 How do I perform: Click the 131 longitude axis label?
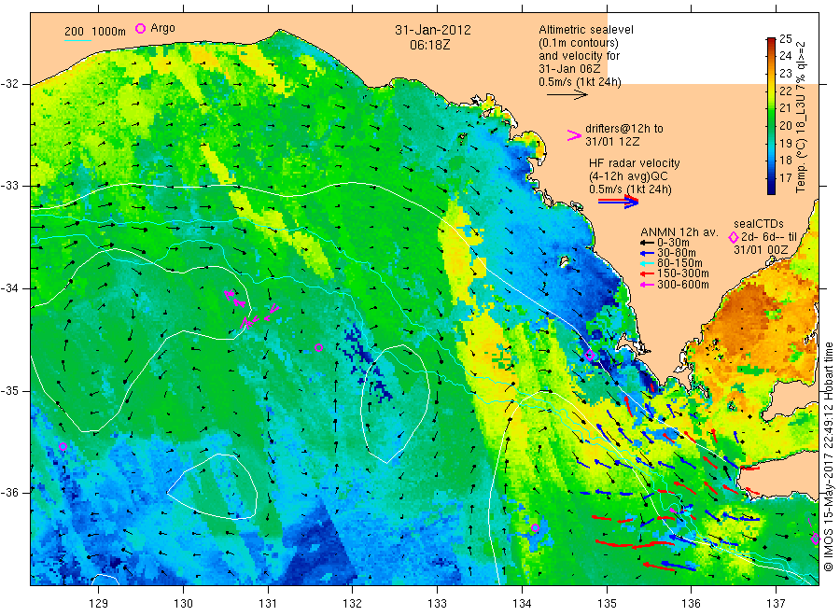[x=268, y=603]
